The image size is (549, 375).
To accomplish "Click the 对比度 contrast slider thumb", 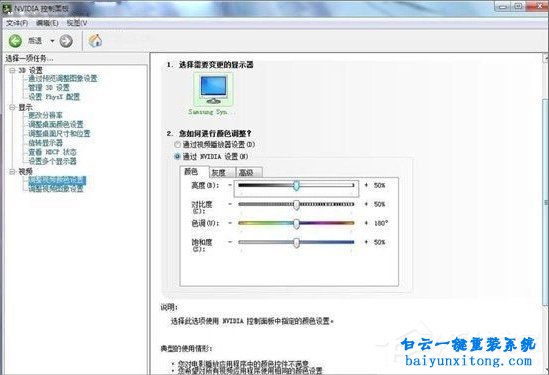I will 296,205.
